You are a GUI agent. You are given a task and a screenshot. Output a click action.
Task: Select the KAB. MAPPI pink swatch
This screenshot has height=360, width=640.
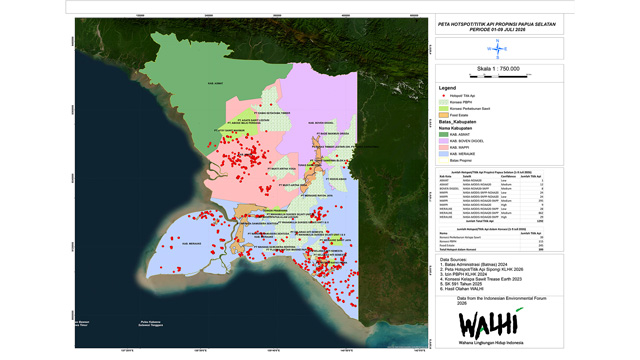443,147
